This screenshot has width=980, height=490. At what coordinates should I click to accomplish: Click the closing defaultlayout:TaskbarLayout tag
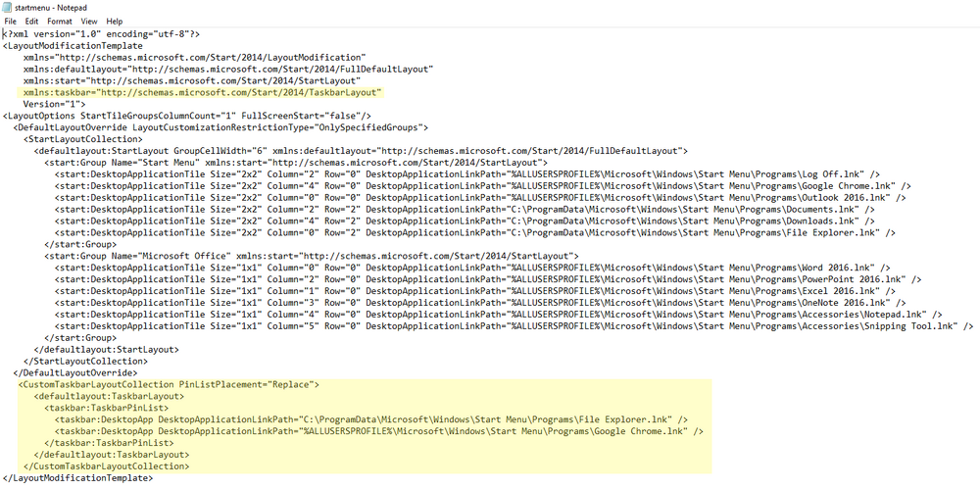tap(112, 455)
